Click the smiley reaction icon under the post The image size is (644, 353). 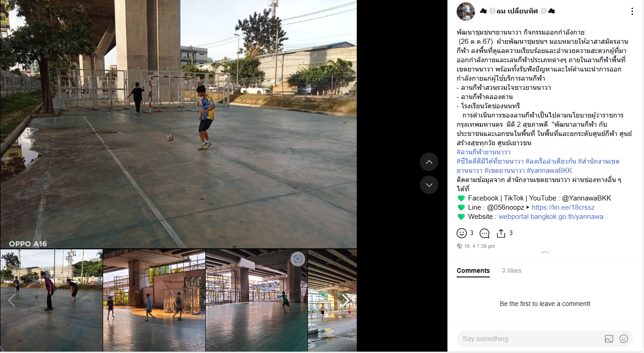point(461,233)
